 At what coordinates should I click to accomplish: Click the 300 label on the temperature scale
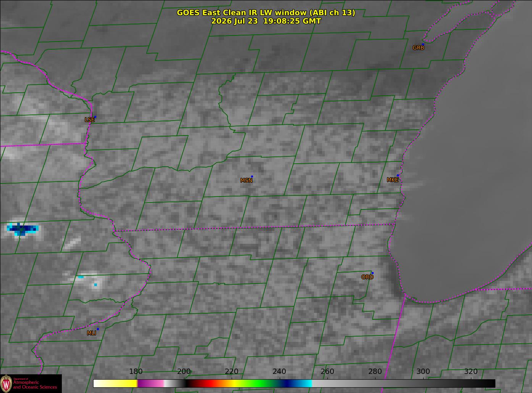pyautogui.click(x=423, y=372)
